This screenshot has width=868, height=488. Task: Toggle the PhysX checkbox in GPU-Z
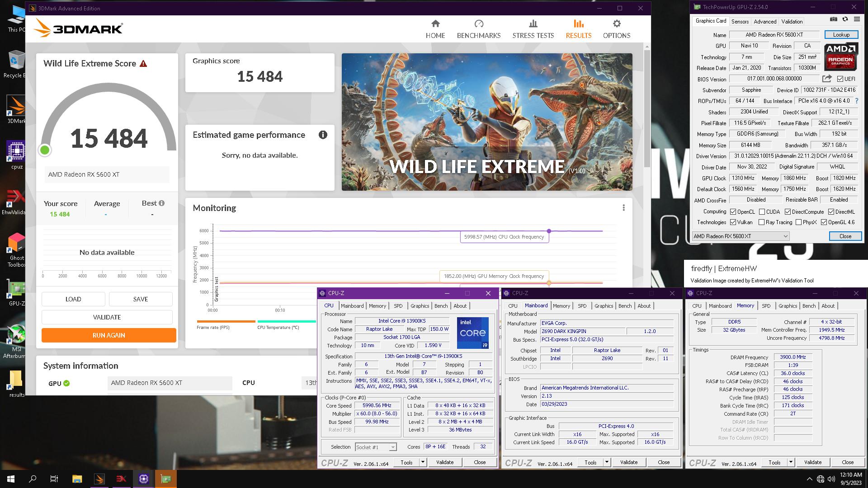[798, 222]
